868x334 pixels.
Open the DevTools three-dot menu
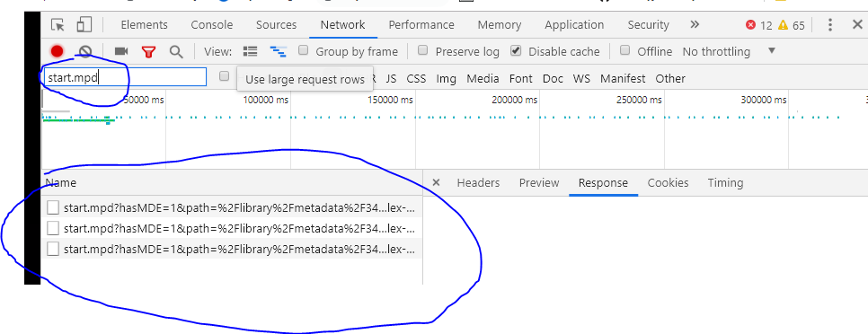point(829,25)
